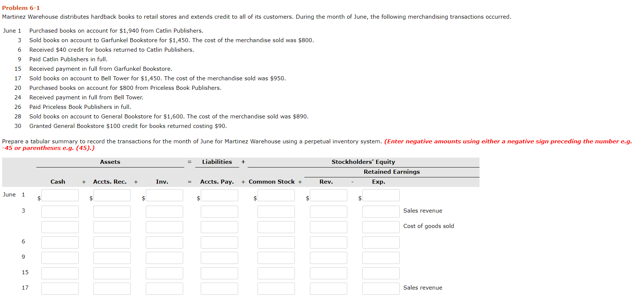Viewport: 644px width, 298px height.
Task: Click Rev. input in June 17 Sales revenue row
Action: pyautogui.click(x=329, y=288)
